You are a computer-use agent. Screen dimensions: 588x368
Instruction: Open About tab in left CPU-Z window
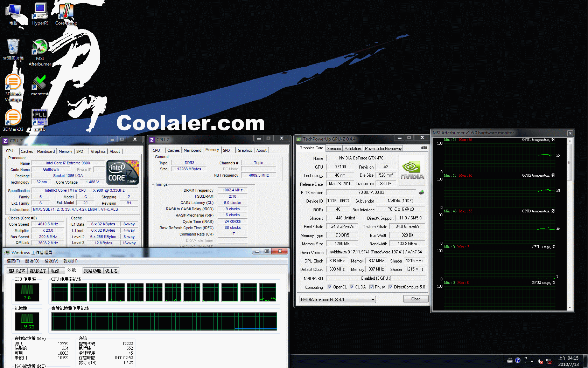click(115, 151)
